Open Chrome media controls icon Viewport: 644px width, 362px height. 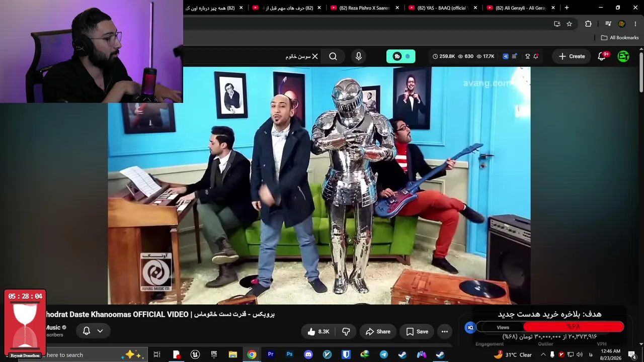[608, 24]
